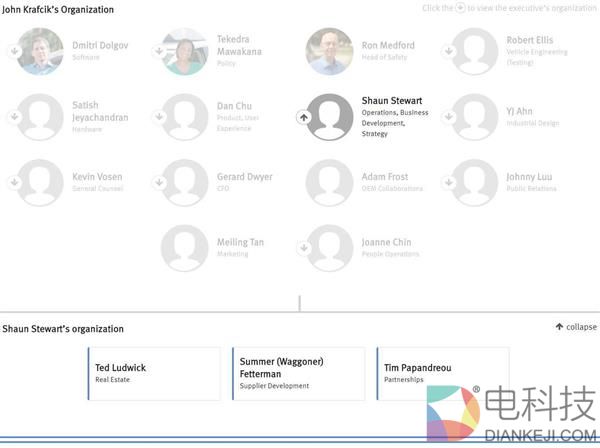Image resolution: width=600 pixels, height=448 pixels.
Task: Select Kevin Vosen's avatar icon
Action: [x=41, y=182]
